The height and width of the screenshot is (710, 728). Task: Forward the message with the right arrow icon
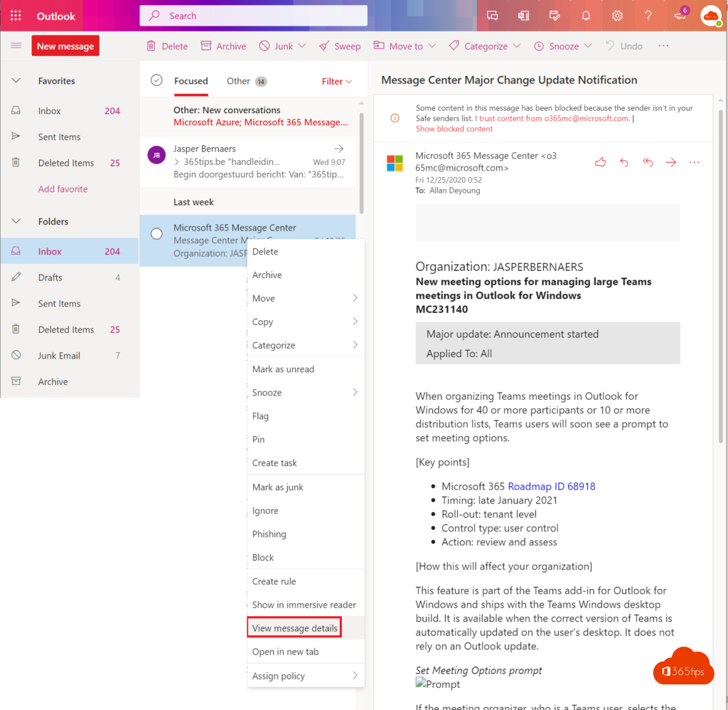(670, 162)
